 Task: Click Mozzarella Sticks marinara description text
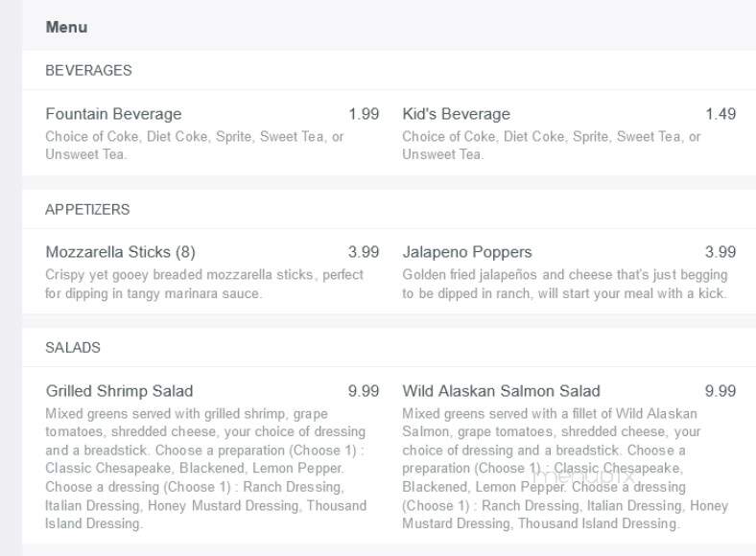click(204, 284)
